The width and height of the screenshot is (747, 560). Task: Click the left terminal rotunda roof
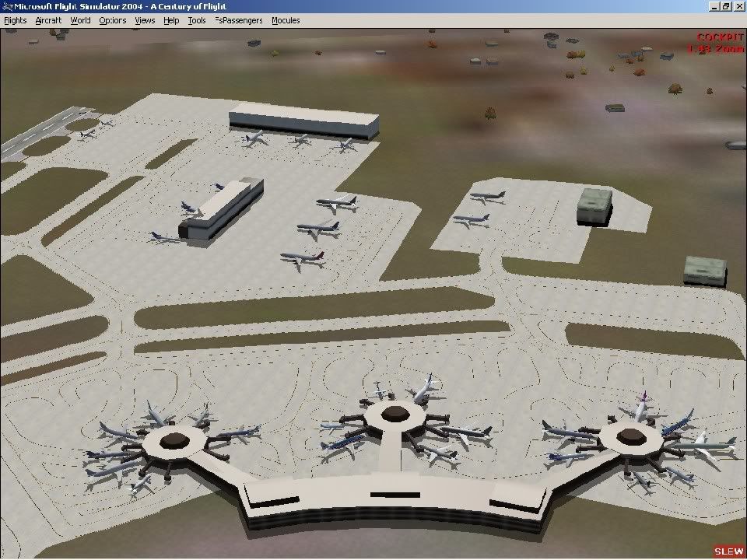tap(171, 441)
